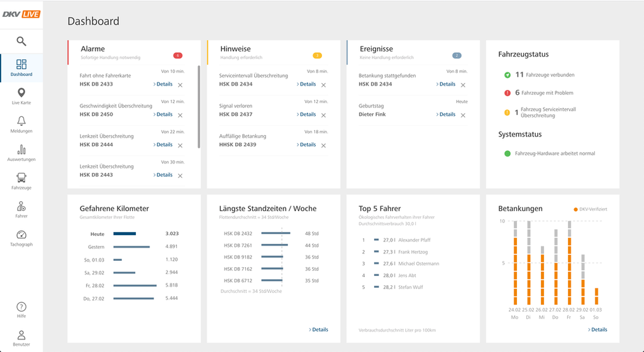Open Details for Auffällige Betankung entry
This screenshot has width=644, height=352.
point(306,145)
